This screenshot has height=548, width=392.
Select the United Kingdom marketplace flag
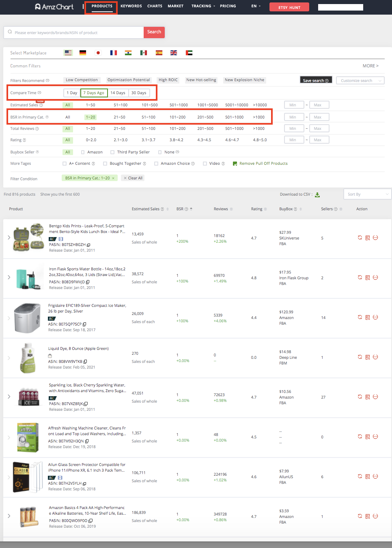[174, 53]
